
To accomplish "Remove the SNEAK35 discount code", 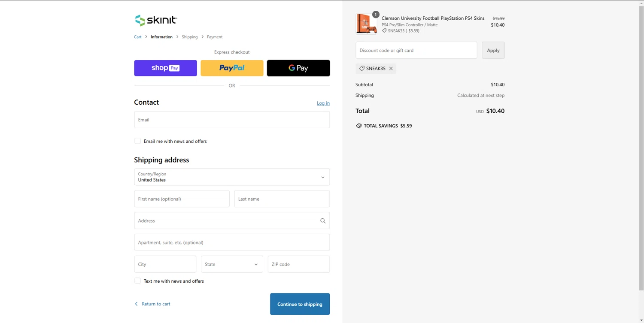I will (391, 69).
